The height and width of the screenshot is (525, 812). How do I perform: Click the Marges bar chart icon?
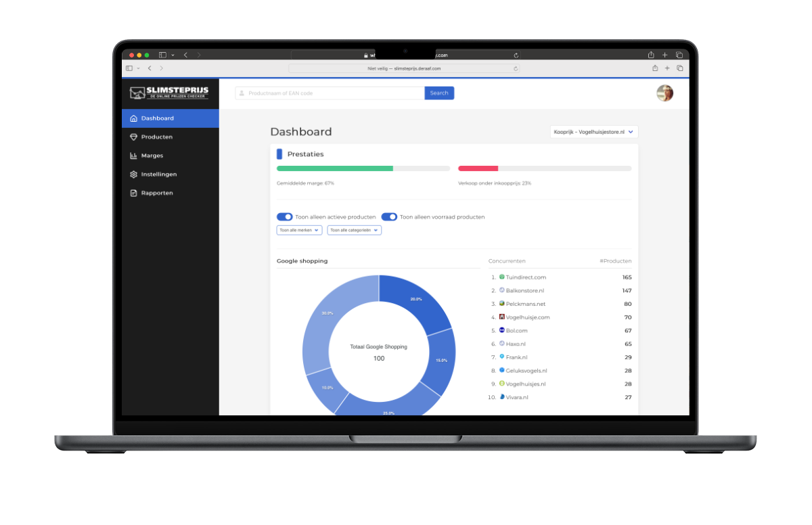click(x=133, y=156)
